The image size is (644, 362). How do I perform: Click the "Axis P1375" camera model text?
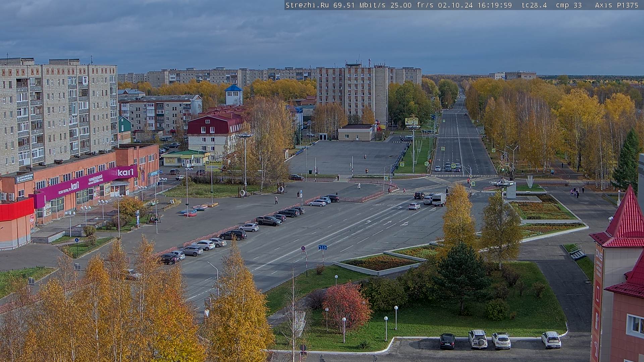click(616, 5)
